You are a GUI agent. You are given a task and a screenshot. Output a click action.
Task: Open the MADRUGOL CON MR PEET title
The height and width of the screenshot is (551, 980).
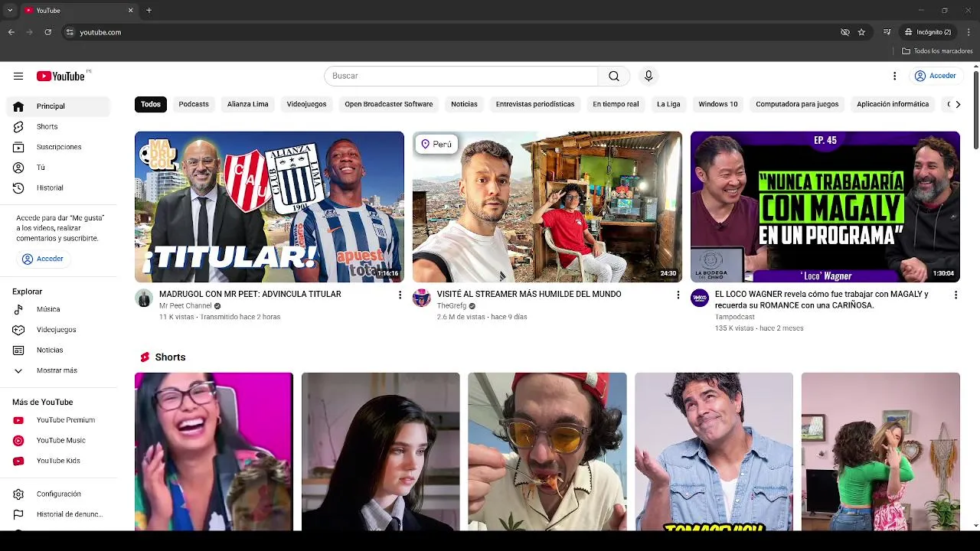[x=250, y=294]
